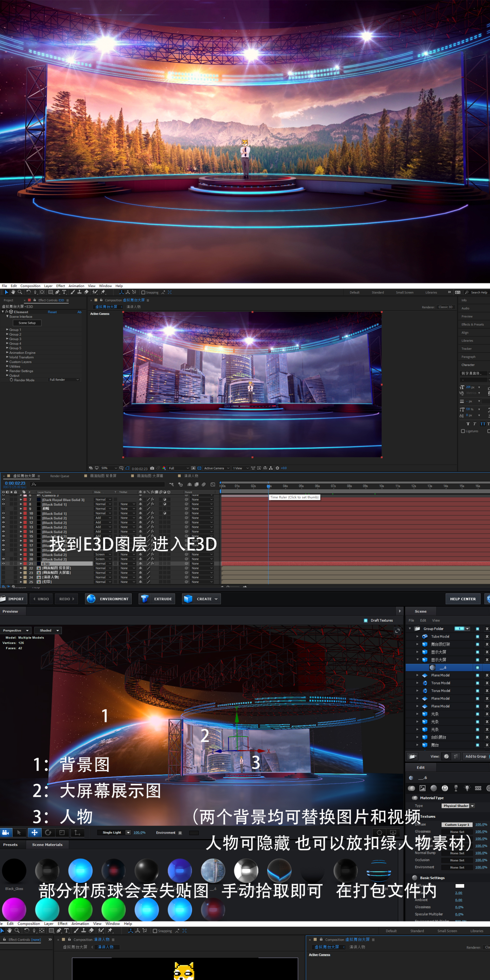The height and width of the screenshot is (980, 490).
Task: Toggle Faux Bold in Character panel
Action: pyautogui.click(x=468, y=424)
